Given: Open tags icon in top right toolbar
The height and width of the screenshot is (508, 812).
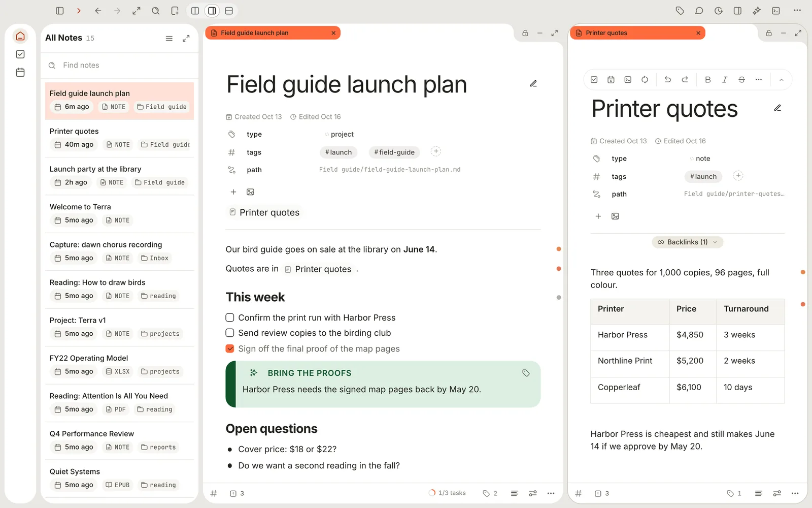Looking at the screenshot, I should pyautogui.click(x=680, y=11).
